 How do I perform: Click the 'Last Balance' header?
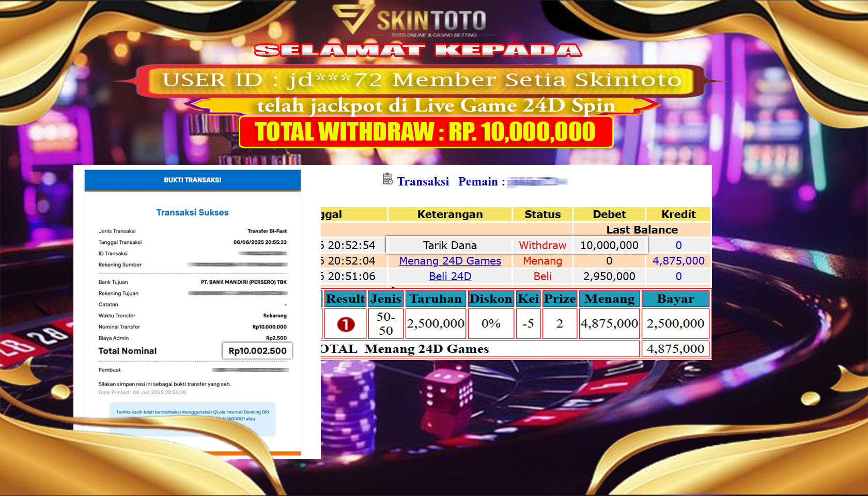point(642,230)
